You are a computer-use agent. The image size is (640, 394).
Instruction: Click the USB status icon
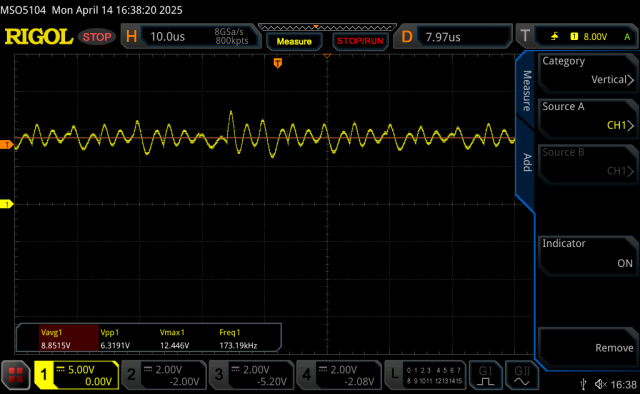(x=583, y=384)
